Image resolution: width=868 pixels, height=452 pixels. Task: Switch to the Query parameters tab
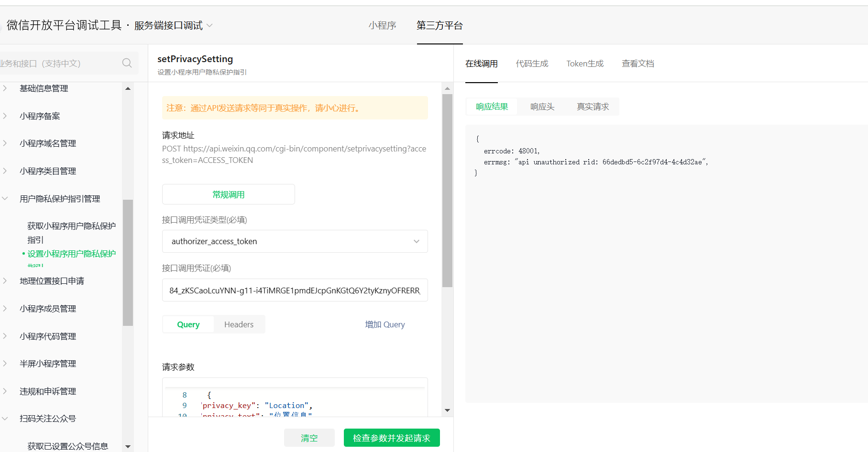(x=188, y=324)
